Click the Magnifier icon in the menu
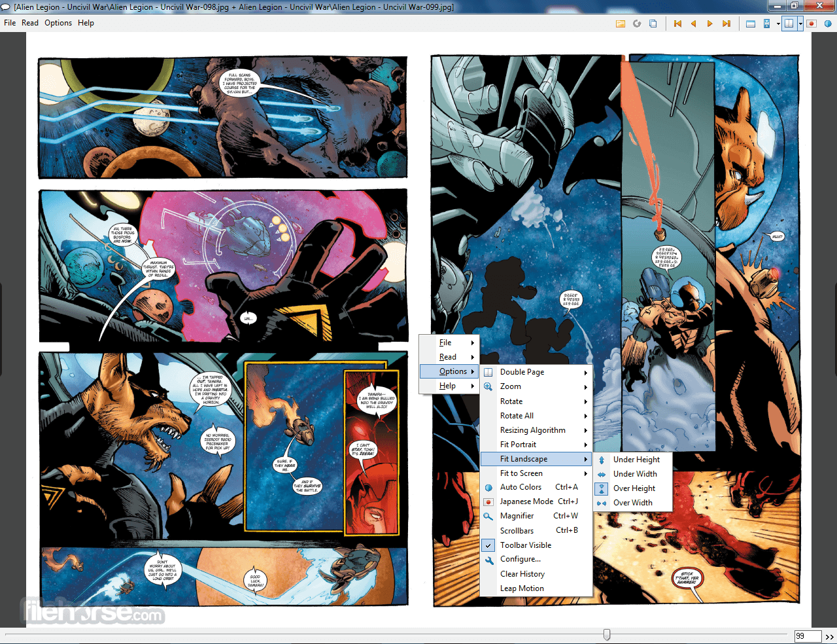Image resolution: width=837 pixels, height=644 pixels. (x=488, y=517)
